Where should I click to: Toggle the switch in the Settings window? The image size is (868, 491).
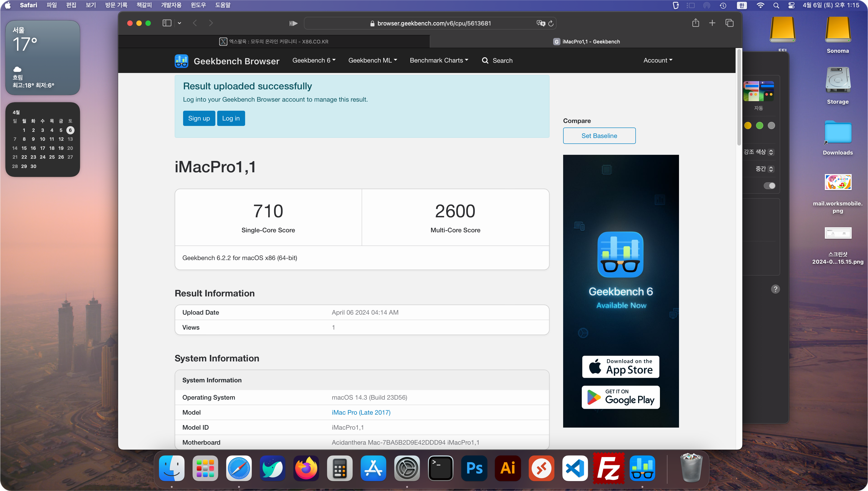(769, 186)
